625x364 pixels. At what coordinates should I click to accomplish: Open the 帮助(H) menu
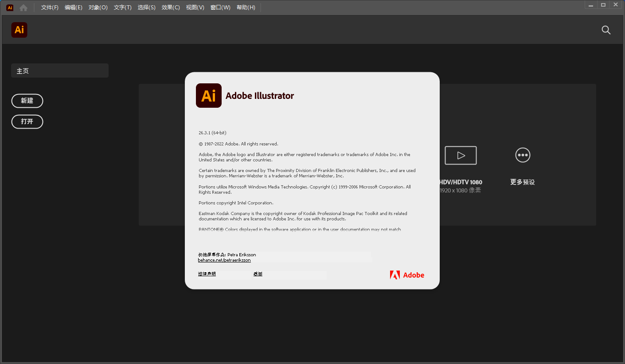[x=246, y=7]
